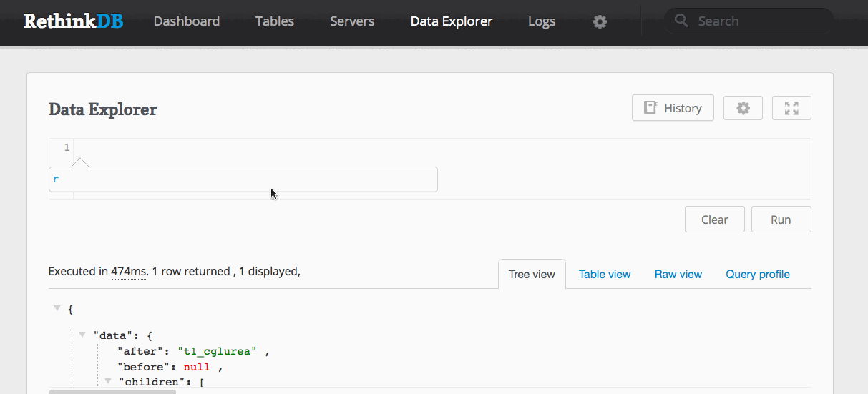868x394 pixels.
Task: Click the search magnifier icon
Action: pos(681,21)
